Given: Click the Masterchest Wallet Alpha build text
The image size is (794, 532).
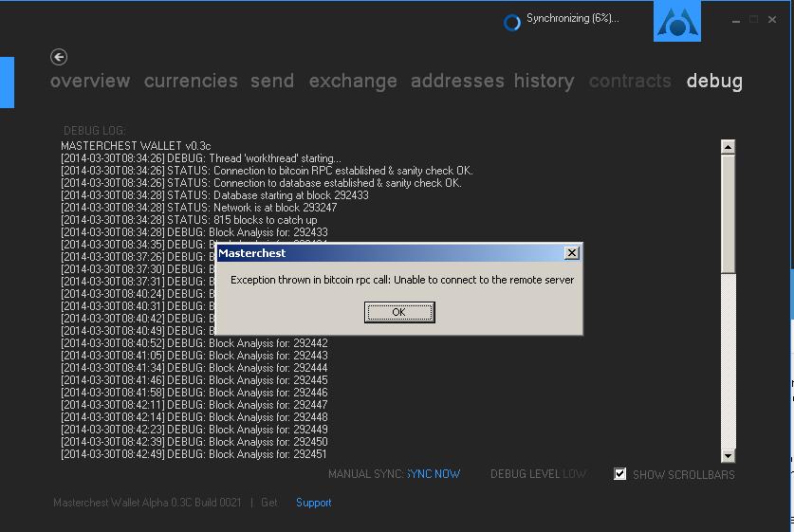Looking at the screenshot, I should pos(147,503).
